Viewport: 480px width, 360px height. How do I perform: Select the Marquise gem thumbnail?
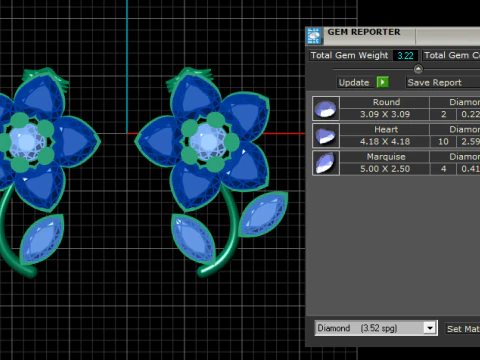(326, 163)
